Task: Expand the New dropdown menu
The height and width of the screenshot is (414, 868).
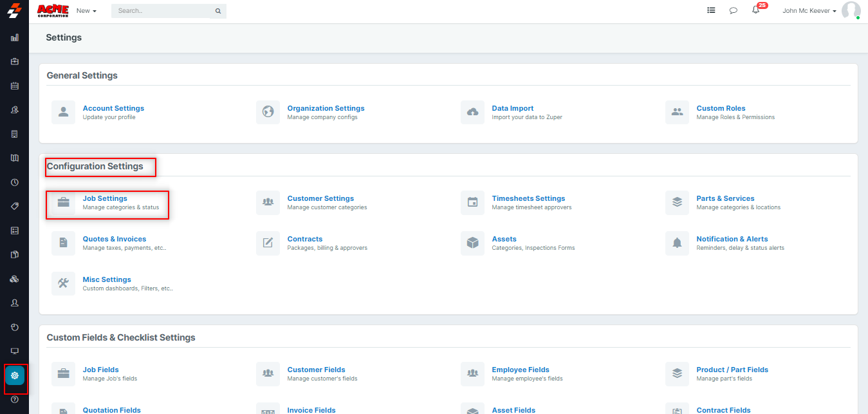Action: pos(86,11)
